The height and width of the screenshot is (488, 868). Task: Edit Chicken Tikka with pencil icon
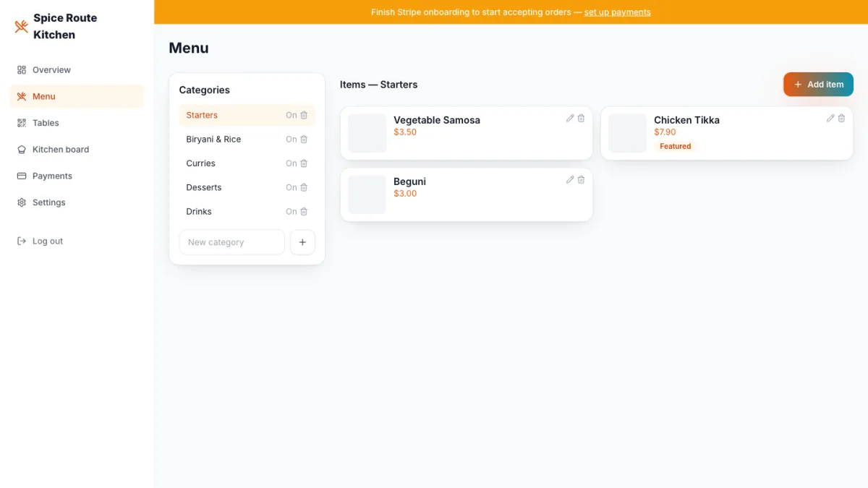(830, 118)
